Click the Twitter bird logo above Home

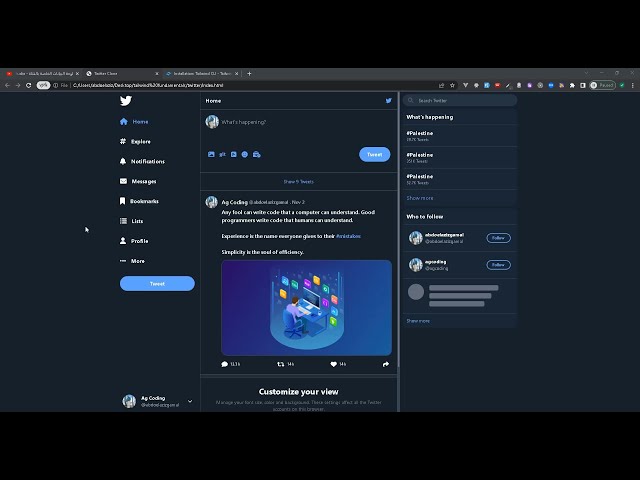[126, 100]
